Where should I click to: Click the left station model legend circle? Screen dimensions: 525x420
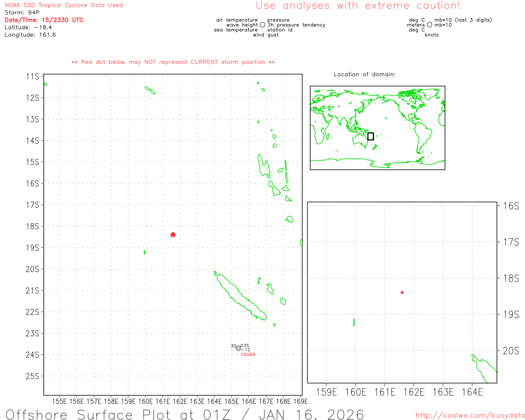262,25
